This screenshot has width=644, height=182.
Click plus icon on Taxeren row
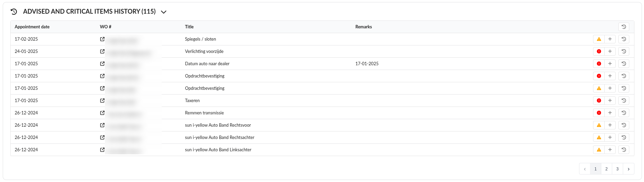point(610,101)
